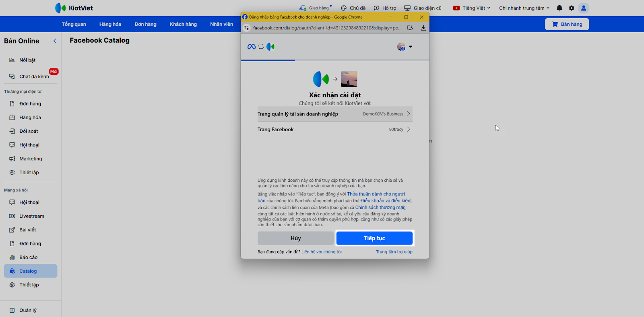Open the Chủ đề theme settings
The height and width of the screenshot is (317, 644).
[x=353, y=8]
